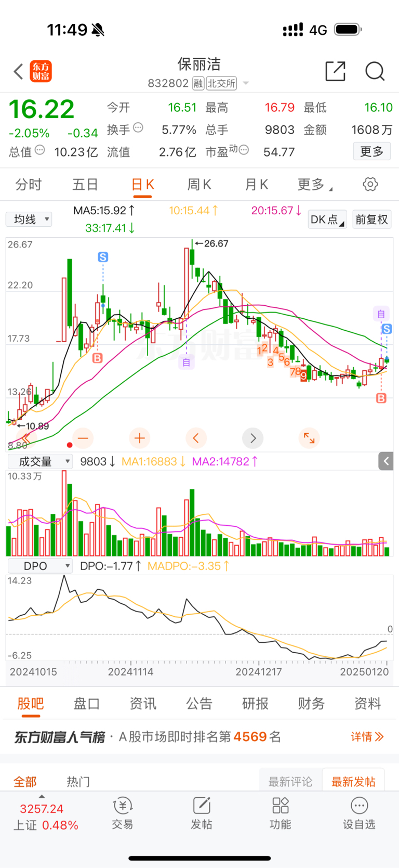
Task: Expand stock title dropdown triangle
Action: pyautogui.click(x=246, y=83)
